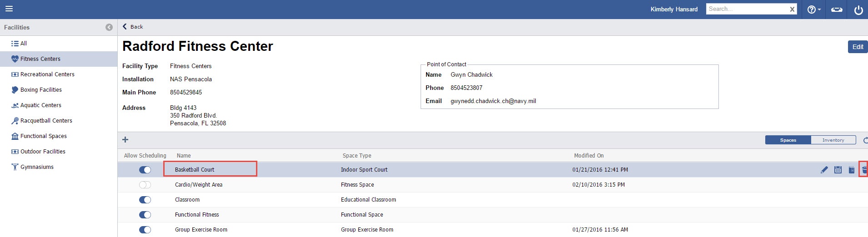Select the Spaces tab
Image resolution: width=868 pixels, height=237 pixels.
pos(788,140)
